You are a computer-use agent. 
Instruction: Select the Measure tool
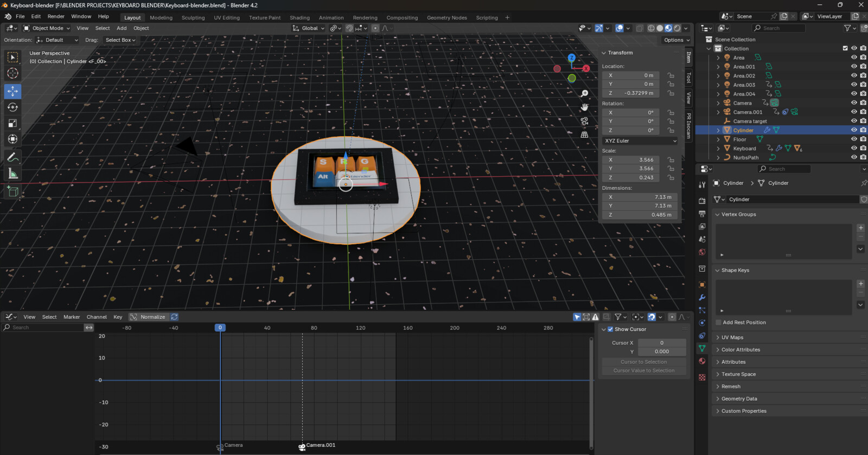click(12, 174)
